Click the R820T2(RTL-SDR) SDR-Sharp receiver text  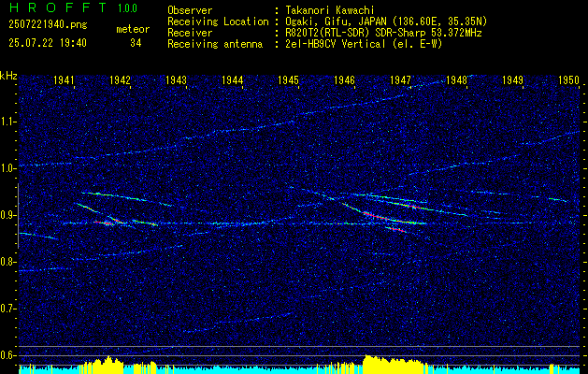pyautogui.click(x=383, y=33)
